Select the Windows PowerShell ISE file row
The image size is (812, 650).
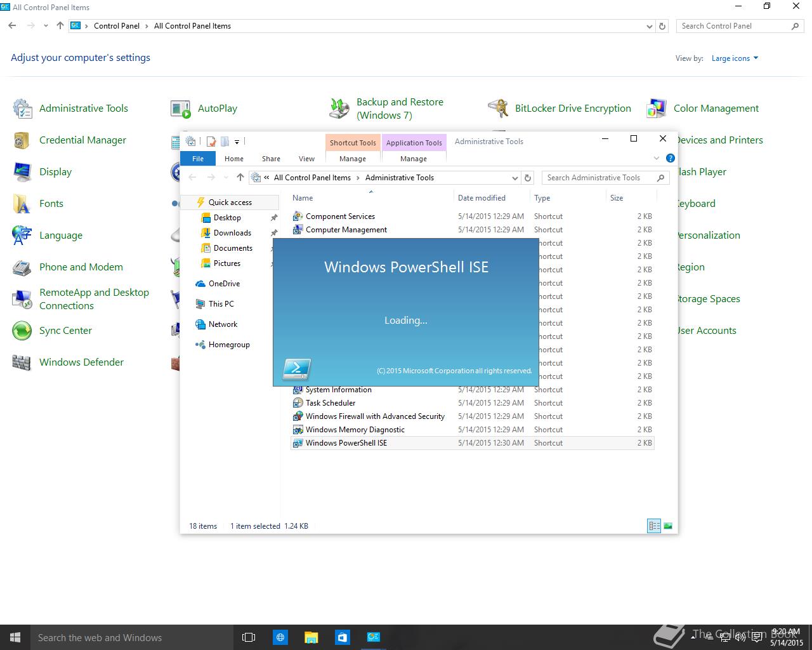tap(472, 443)
